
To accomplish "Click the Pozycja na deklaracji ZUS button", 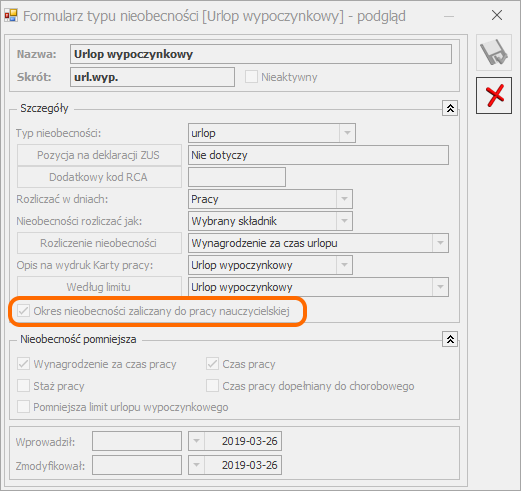I will [99, 155].
